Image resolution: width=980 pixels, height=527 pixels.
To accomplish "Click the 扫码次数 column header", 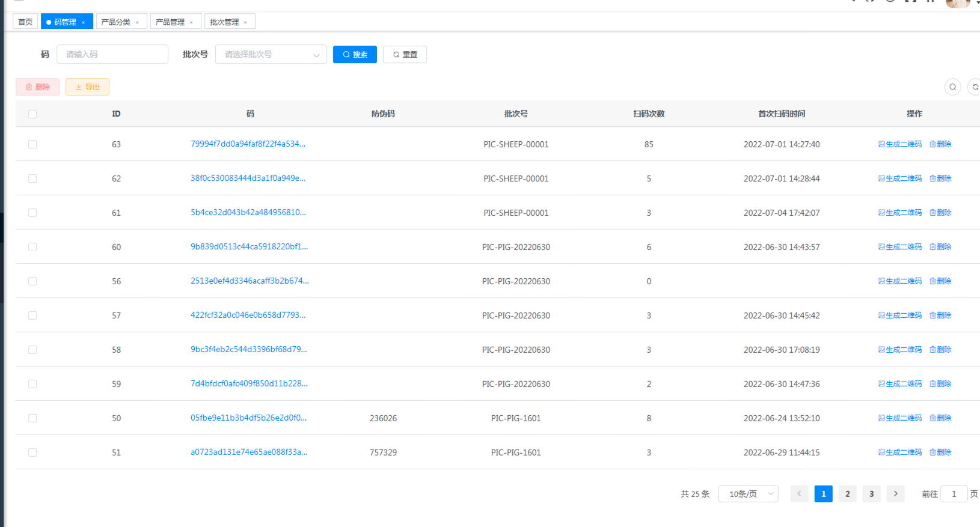I will 649,114.
